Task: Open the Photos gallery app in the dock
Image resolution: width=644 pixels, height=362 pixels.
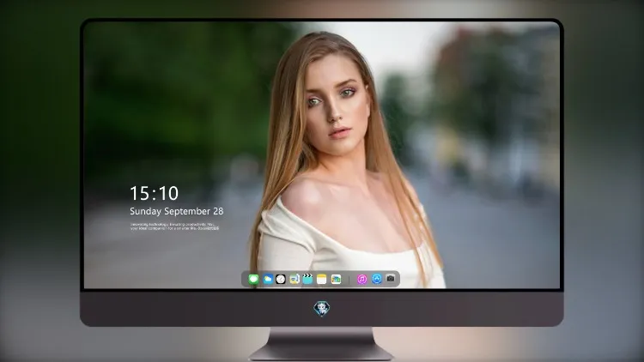Action: pos(336,279)
